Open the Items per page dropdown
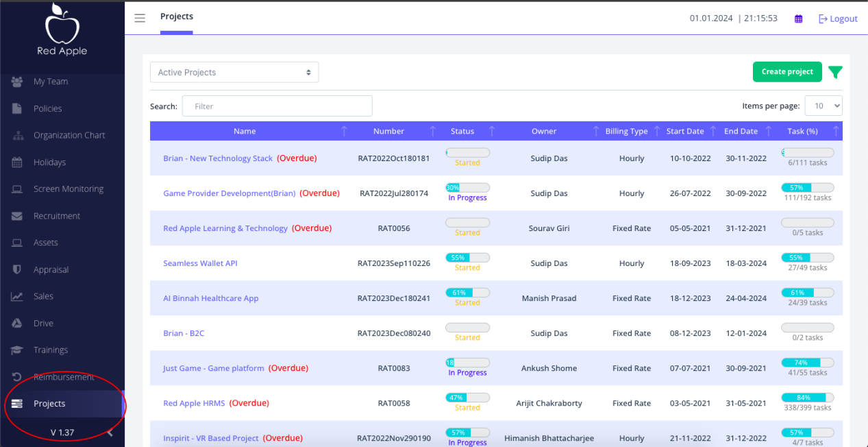868x447 pixels. pyautogui.click(x=823, y=106)
